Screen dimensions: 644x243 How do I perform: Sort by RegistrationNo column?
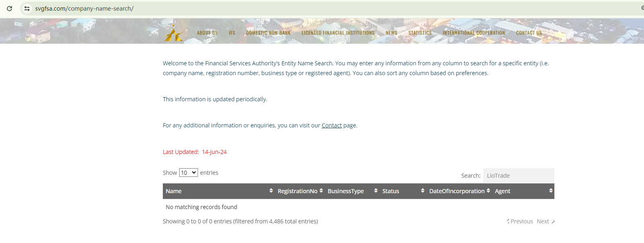pos(300,191)
